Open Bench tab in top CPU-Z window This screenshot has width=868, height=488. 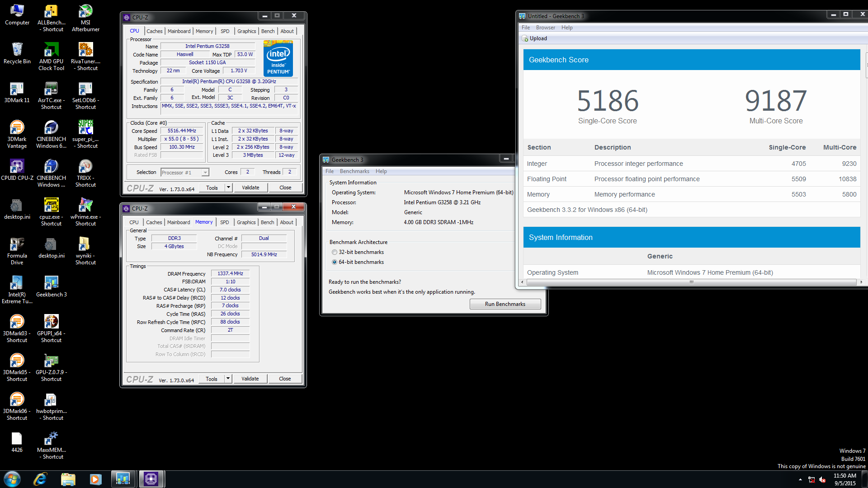268,31
